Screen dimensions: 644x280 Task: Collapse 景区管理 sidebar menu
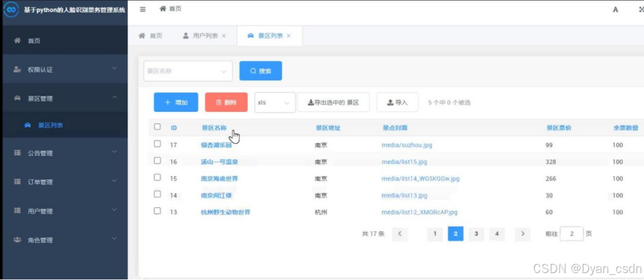click(x=115, y=97)
